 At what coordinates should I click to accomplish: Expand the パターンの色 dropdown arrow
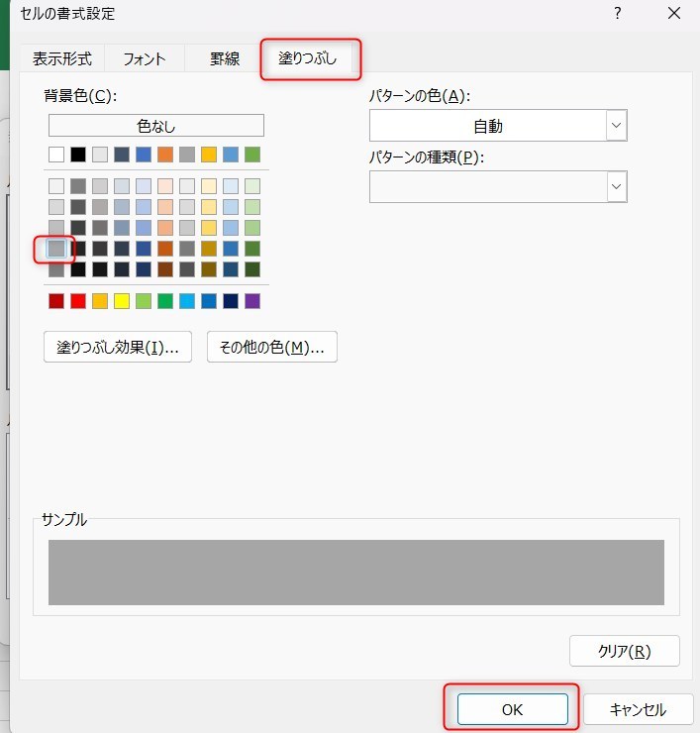617,125
